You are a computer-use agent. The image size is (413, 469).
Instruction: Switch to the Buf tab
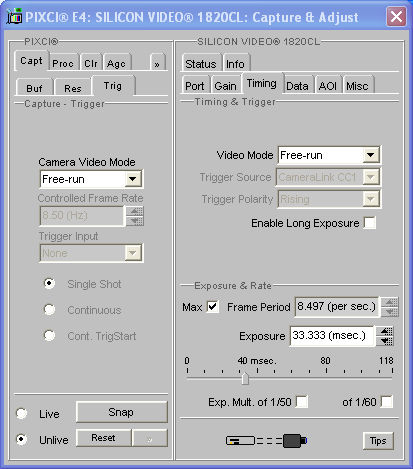click(34, 88)
